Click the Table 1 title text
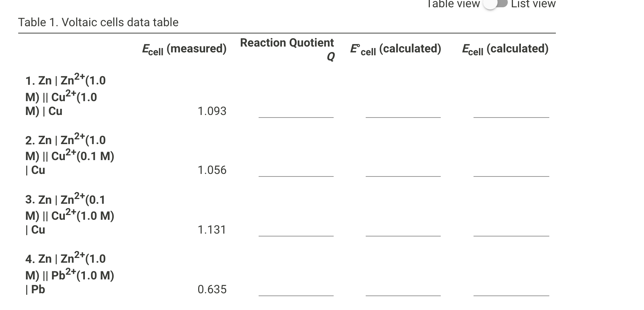The image size is (644, 310). (98, 22)
